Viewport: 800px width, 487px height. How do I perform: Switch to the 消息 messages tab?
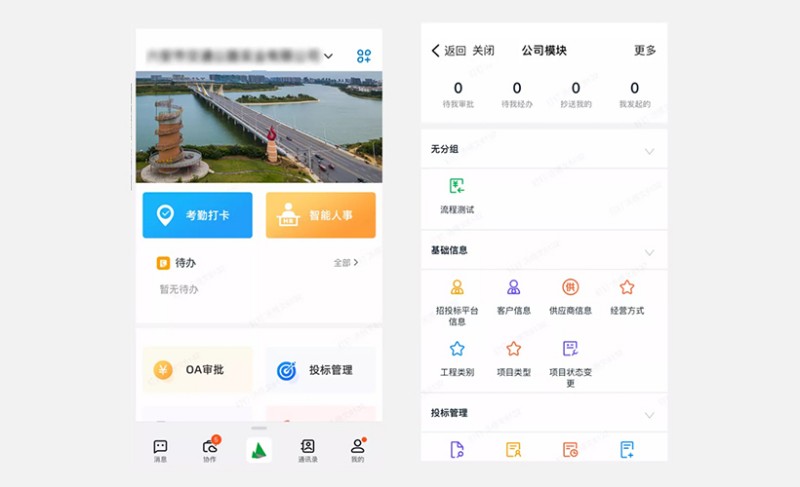160,451
